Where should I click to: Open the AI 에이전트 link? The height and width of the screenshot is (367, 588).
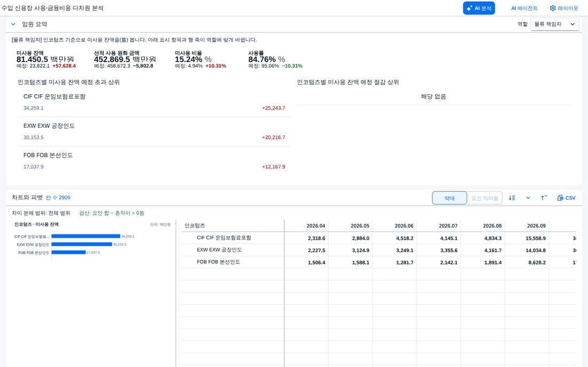tap(524, 8)
